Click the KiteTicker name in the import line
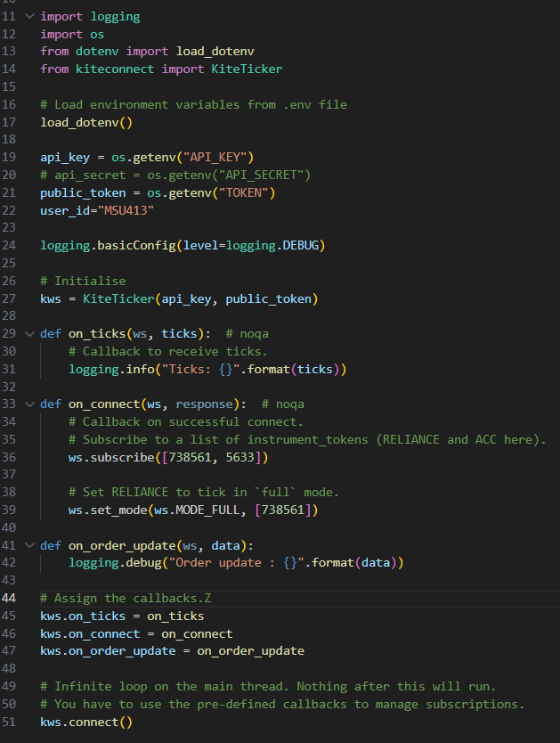This screenshot has height=743, width=560. 248,69
